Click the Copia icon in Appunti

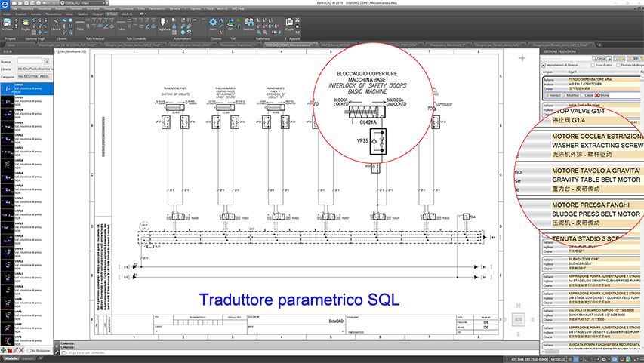point(290,25)
